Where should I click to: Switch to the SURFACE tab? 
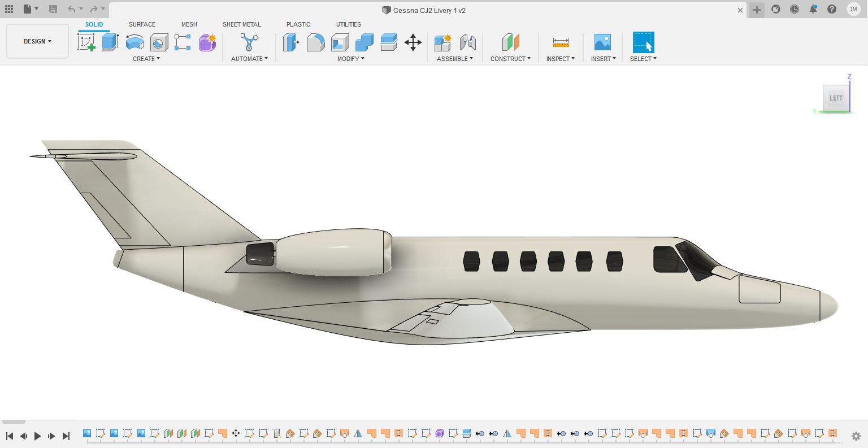(142, 24)
